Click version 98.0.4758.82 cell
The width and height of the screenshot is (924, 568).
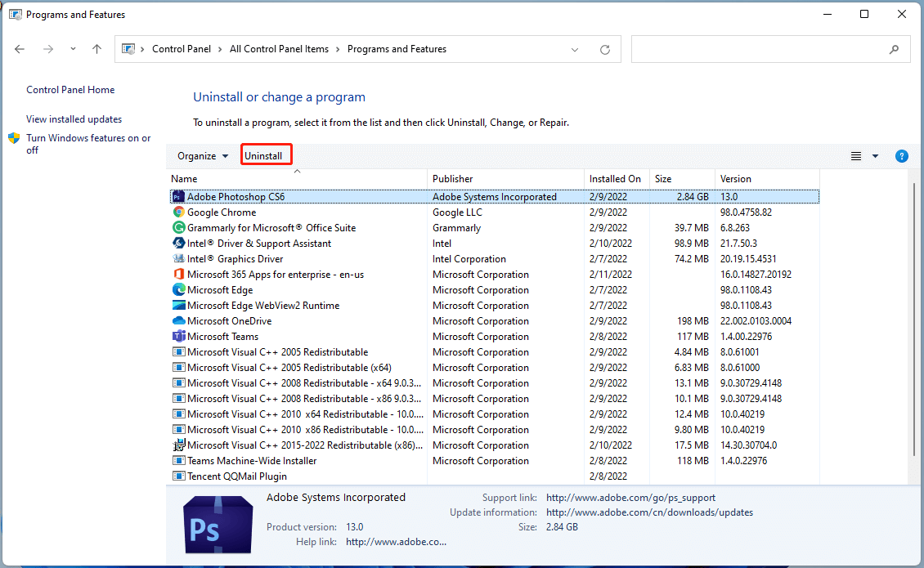pos(746,212)
